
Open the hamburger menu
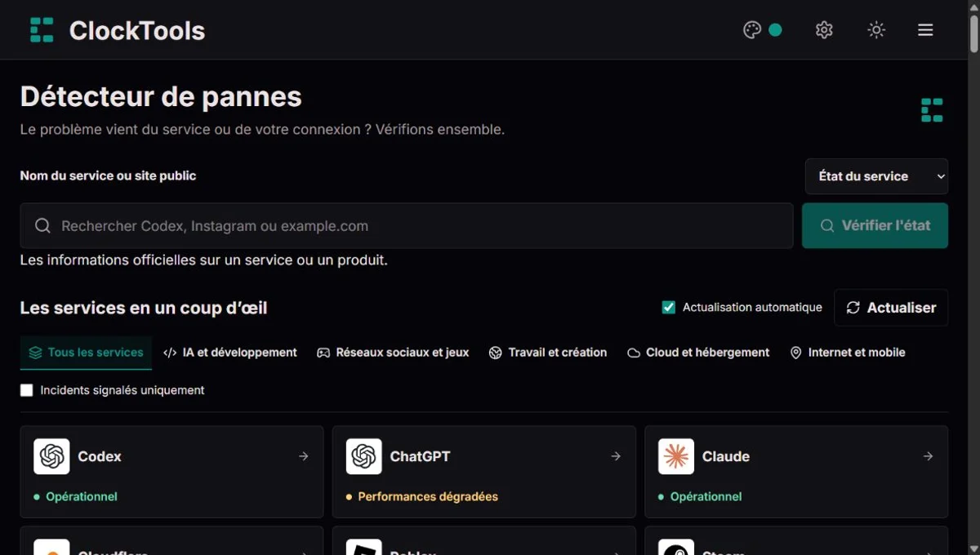pyautogui.click(x=925, y=30)
